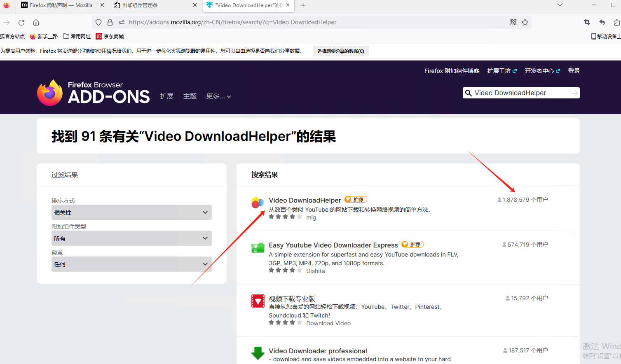The height and width of the screenshot is (364, 621).
Task: Submit search with the arrow in search box
Action: (x=574, y=93)
